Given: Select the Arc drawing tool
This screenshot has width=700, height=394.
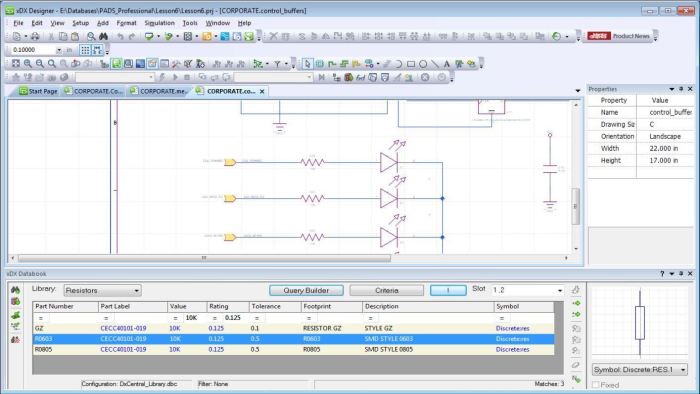Looking at the screenshot, I should (x=399, y=64).
